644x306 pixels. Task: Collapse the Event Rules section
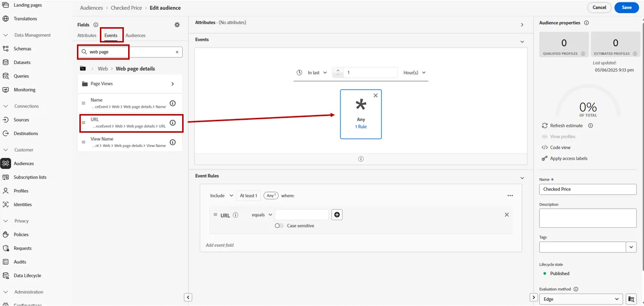point(522,178)
